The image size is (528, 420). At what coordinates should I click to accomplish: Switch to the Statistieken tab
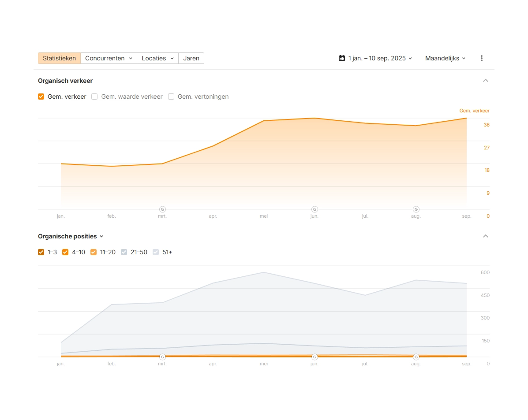point(59,58)
